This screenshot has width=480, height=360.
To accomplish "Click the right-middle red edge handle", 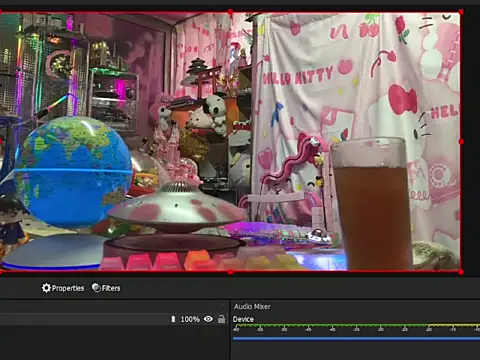I will [x=461, y=142].
